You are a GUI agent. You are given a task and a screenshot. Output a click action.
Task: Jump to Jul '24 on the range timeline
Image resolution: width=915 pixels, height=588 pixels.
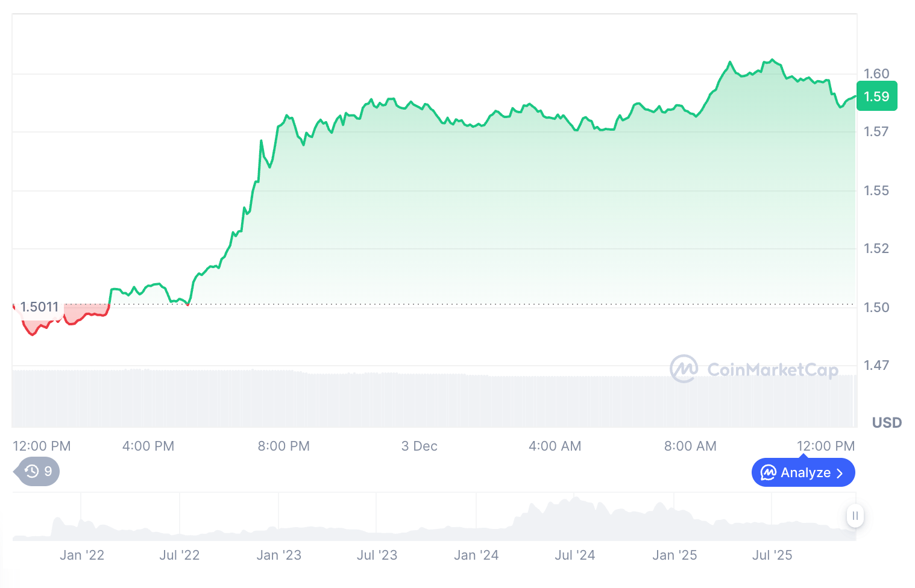[x=574, y=555]
